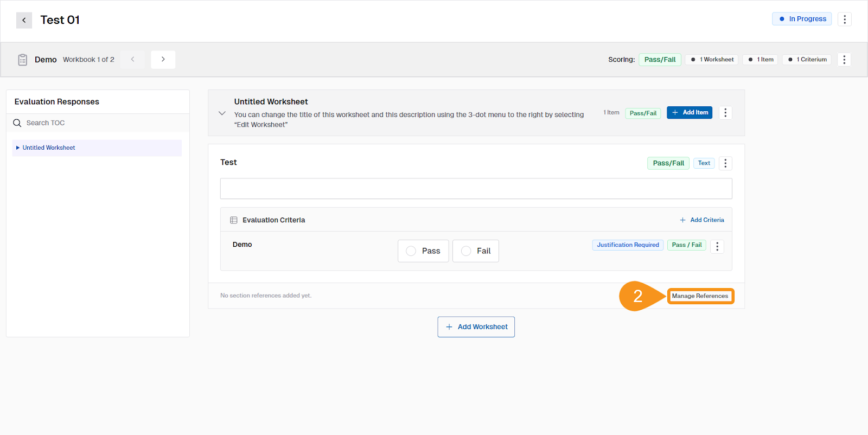Click the clipboard icon next to Demo
The width and height of the screenshot is (868, 435).
pos(22,60)
